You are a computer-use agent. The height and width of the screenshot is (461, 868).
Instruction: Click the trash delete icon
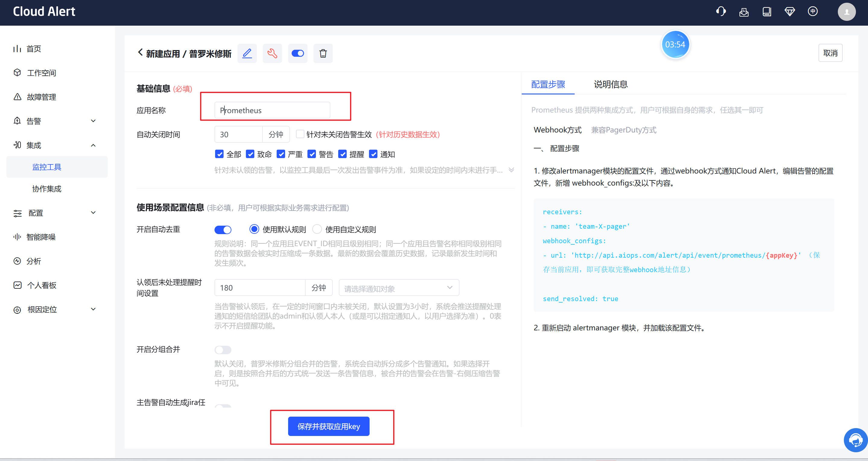click(323, 53)
